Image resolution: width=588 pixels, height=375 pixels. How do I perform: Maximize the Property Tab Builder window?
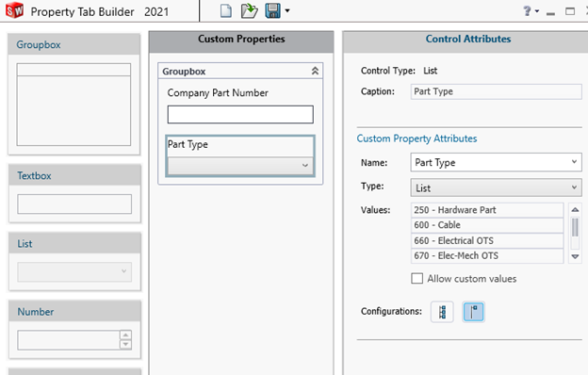pos(570,11)
